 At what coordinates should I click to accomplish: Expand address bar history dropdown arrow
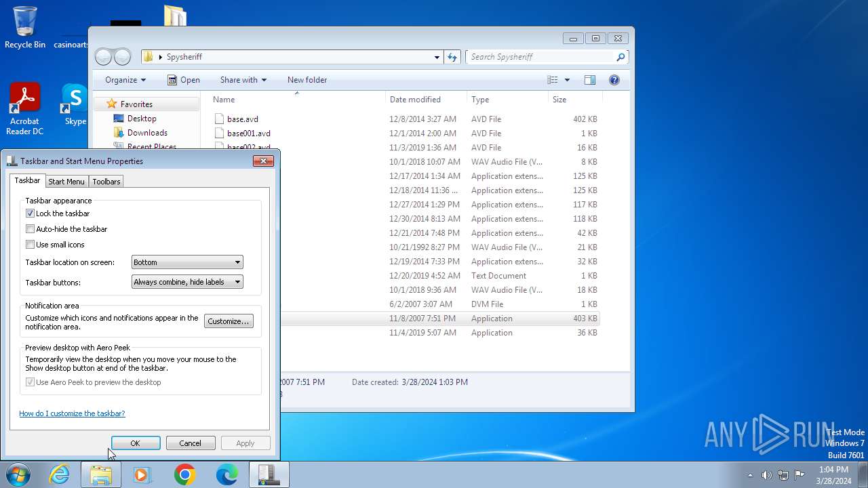coord(437,57)
